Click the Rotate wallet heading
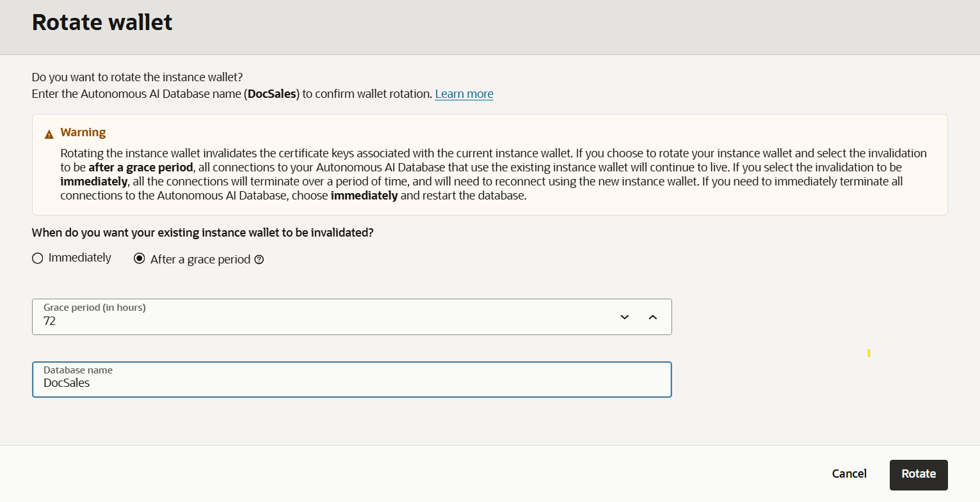This screenshot has height=502, width=980. (102, 22)
